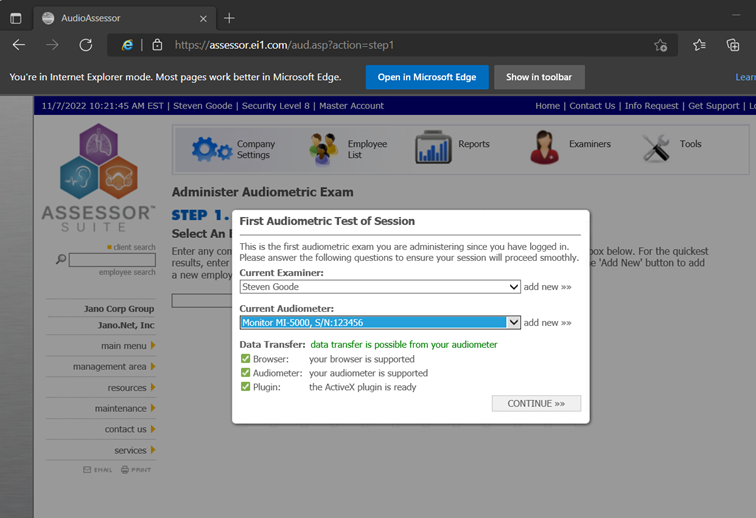
Task: Open the Get Support top link
Action: (713, 106)
